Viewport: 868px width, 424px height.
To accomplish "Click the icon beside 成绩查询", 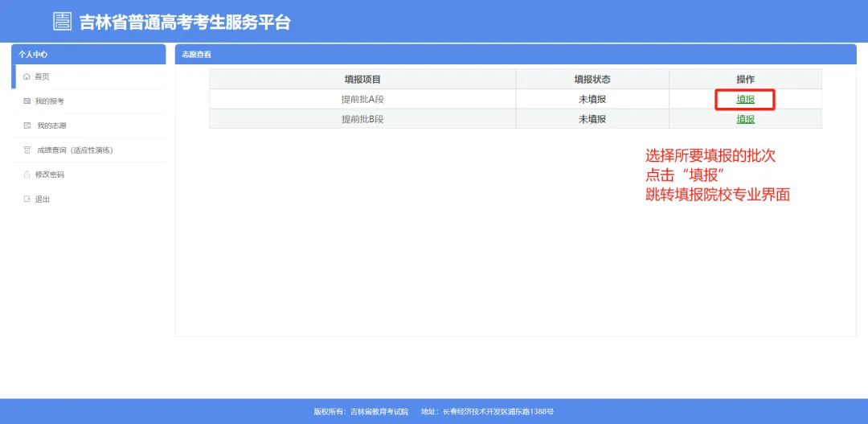I will click(x=27, y=150).
